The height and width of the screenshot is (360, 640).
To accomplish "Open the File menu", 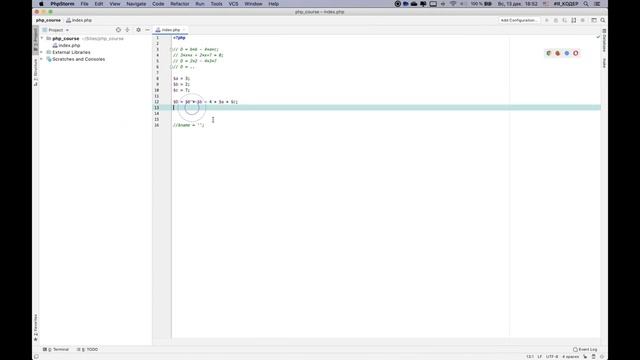I will tap(84, 4).
